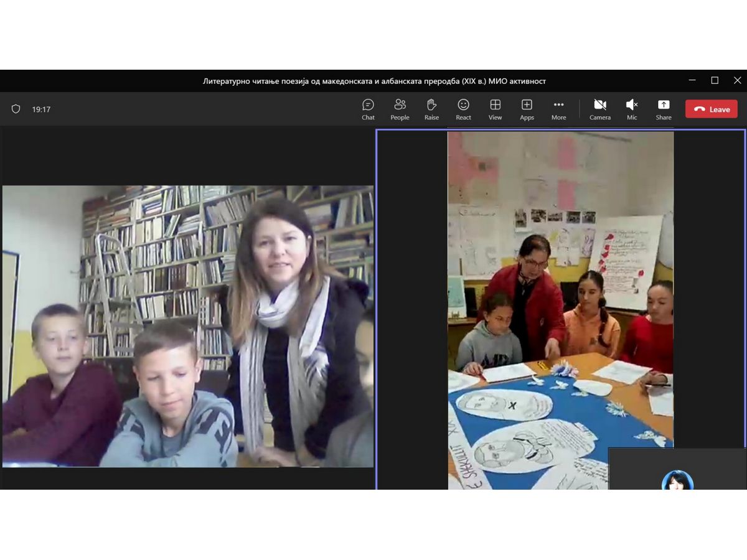Open the React emoji options
Screen dimensions: 747x560
[x=463, y=109]
